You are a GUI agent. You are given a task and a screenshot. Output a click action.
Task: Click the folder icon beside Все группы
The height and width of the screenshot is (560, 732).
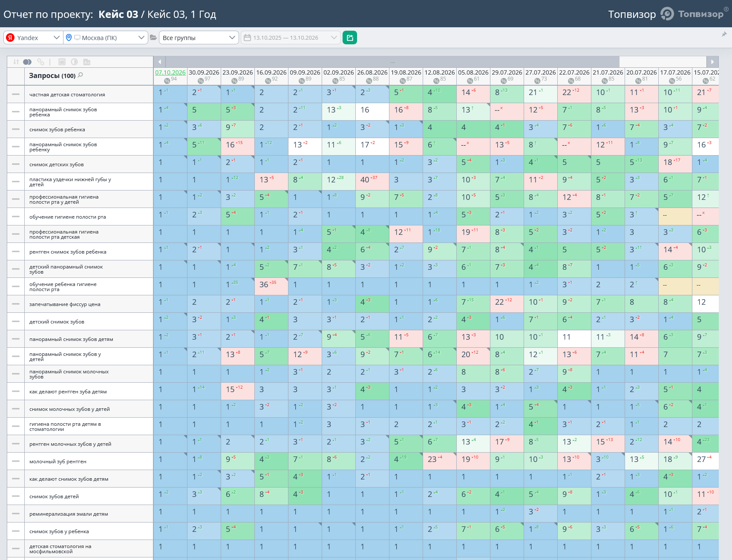(x=153, y=38)
